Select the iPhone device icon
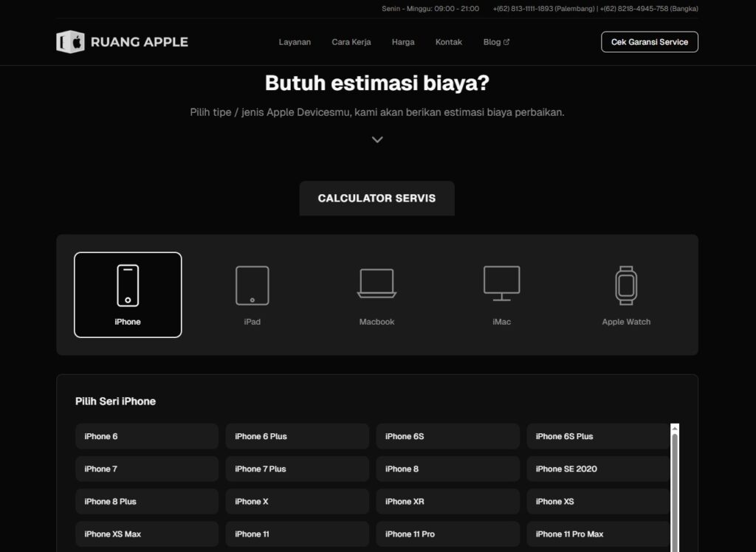 128,284
